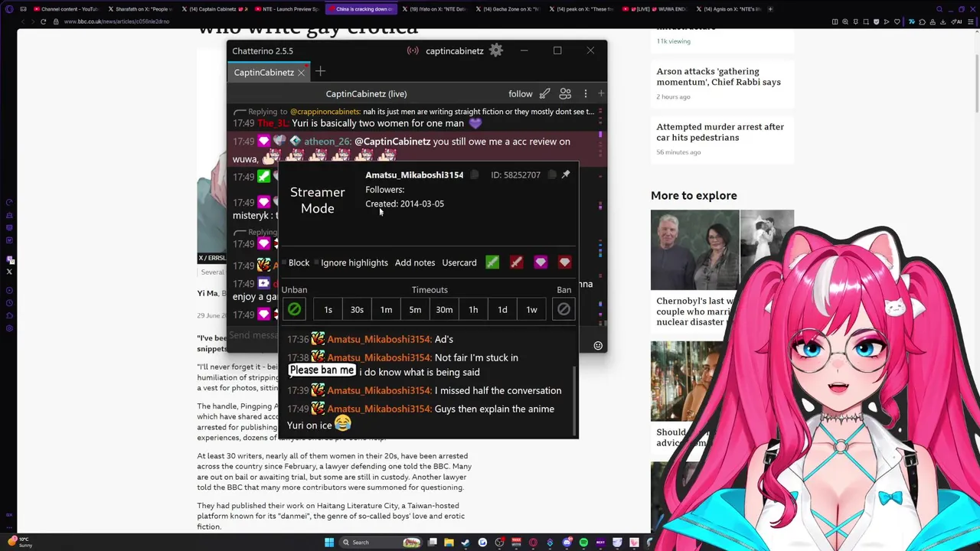Screen dimensions: 980x551
Task: Add a new Chatterino tab
Action: (320, 72)
